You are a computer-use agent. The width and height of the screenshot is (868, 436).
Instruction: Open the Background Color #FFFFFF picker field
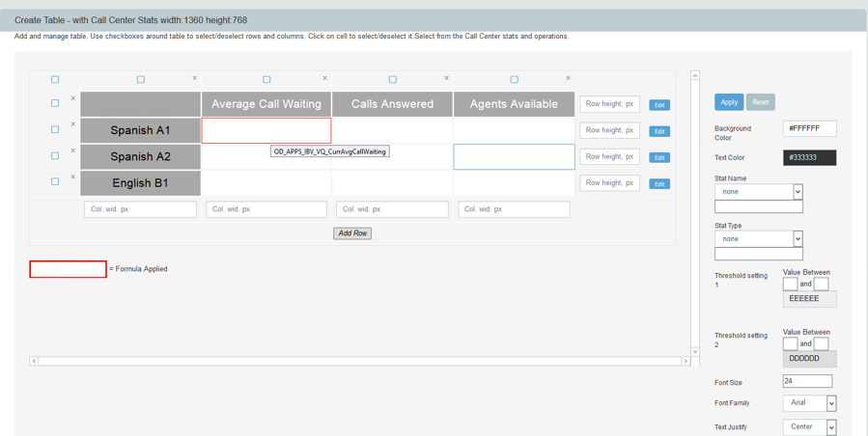[809, 128]
